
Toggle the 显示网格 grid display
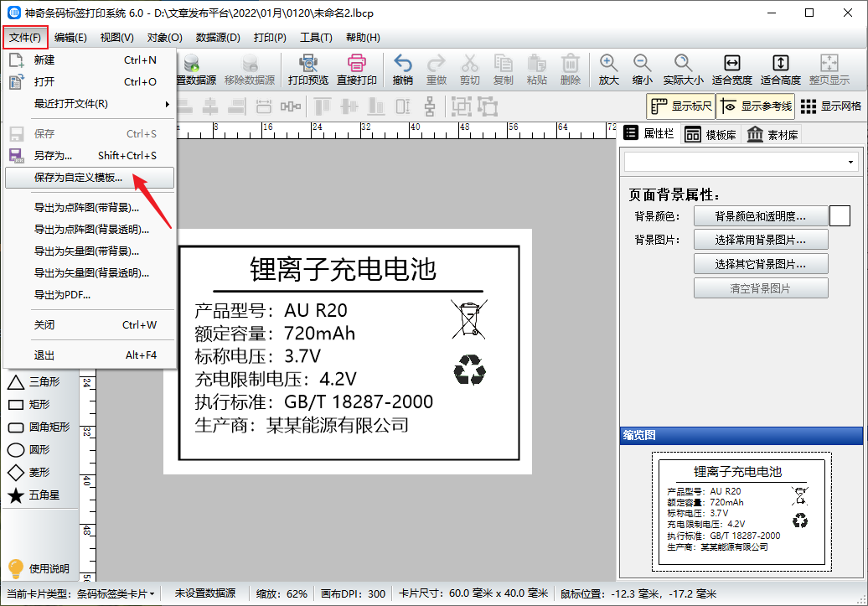click(831, 106)
